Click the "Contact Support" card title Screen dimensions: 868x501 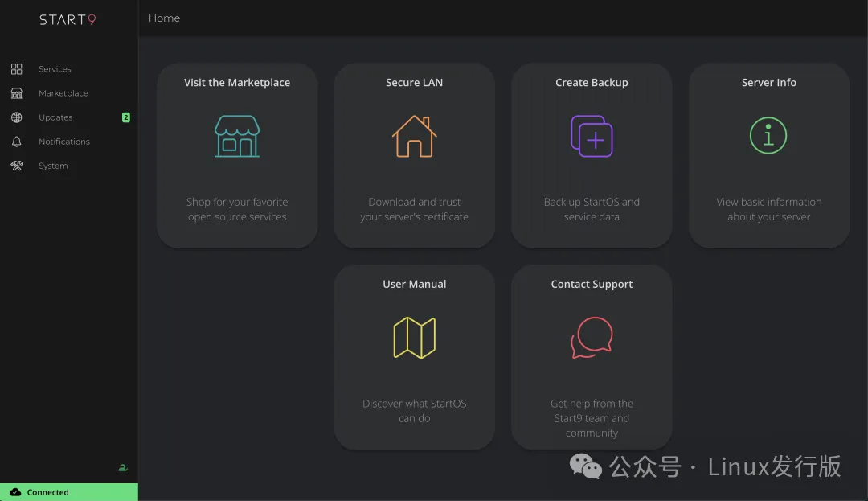point(592,284)
